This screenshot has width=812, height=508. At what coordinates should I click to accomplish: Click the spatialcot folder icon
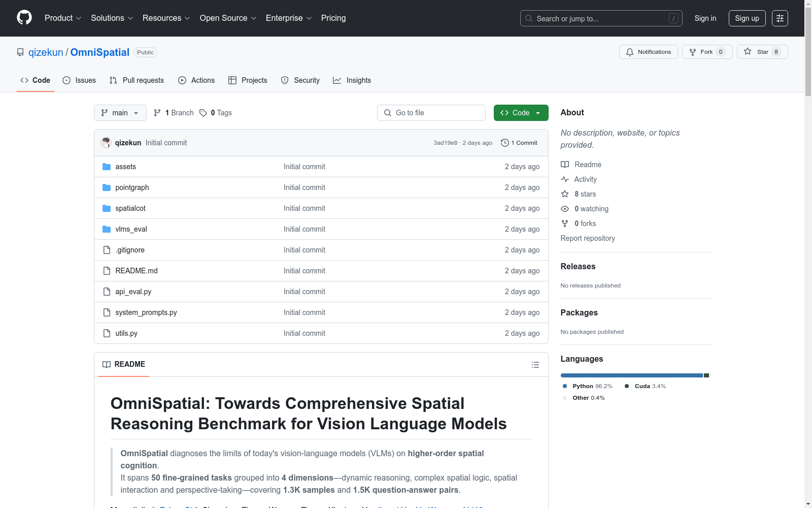pyautogui.click(x=107, y=208)
